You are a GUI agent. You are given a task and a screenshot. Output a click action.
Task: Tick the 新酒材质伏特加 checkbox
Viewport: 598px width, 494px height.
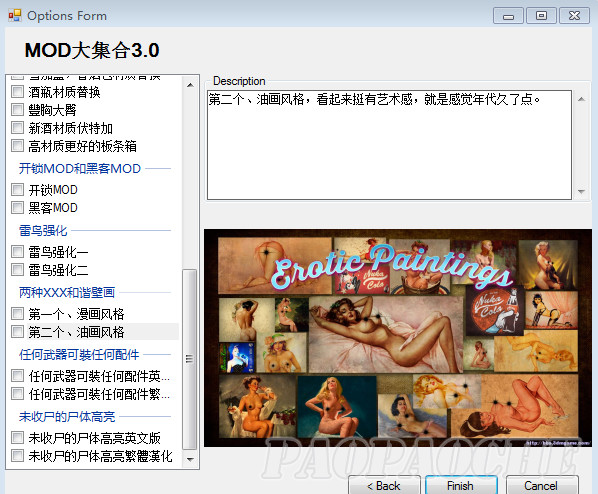(x=18, y=128)
